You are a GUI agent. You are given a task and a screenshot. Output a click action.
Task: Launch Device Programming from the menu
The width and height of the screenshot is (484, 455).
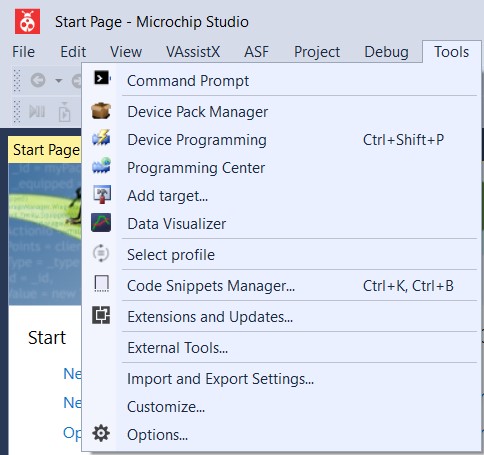point(280,140)
